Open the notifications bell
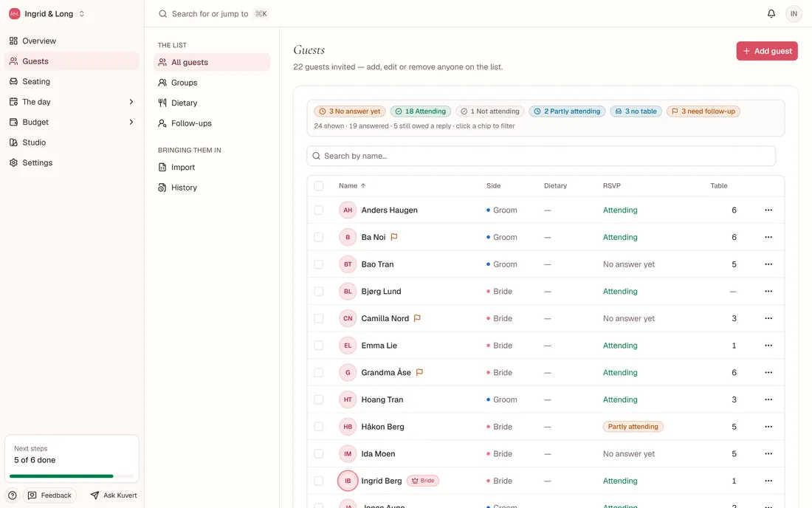This screenshot has height=508, width=812. 771,13
